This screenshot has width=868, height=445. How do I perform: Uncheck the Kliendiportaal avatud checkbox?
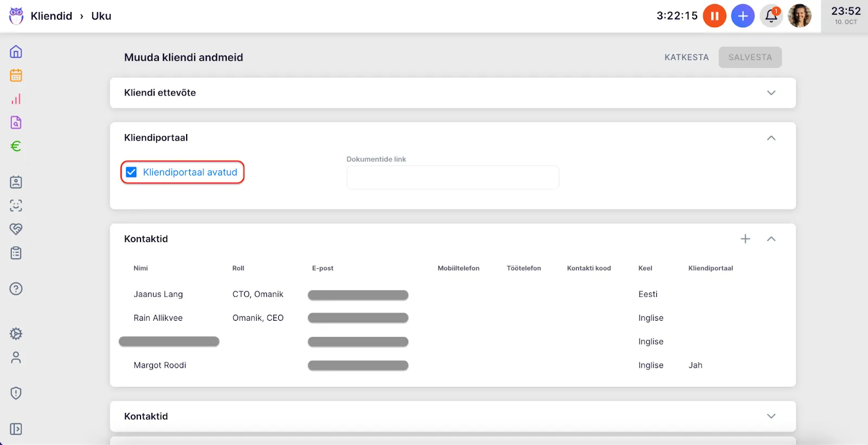(131, 172)
